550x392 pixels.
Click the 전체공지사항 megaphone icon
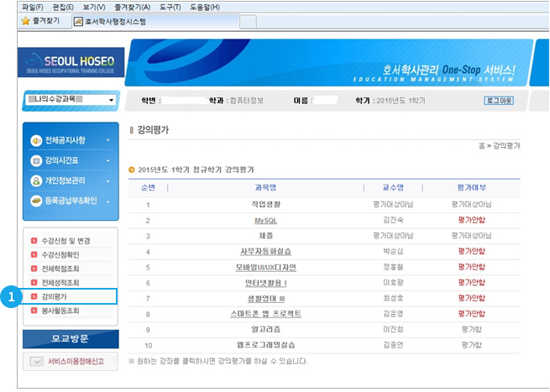tap(36, 140)
